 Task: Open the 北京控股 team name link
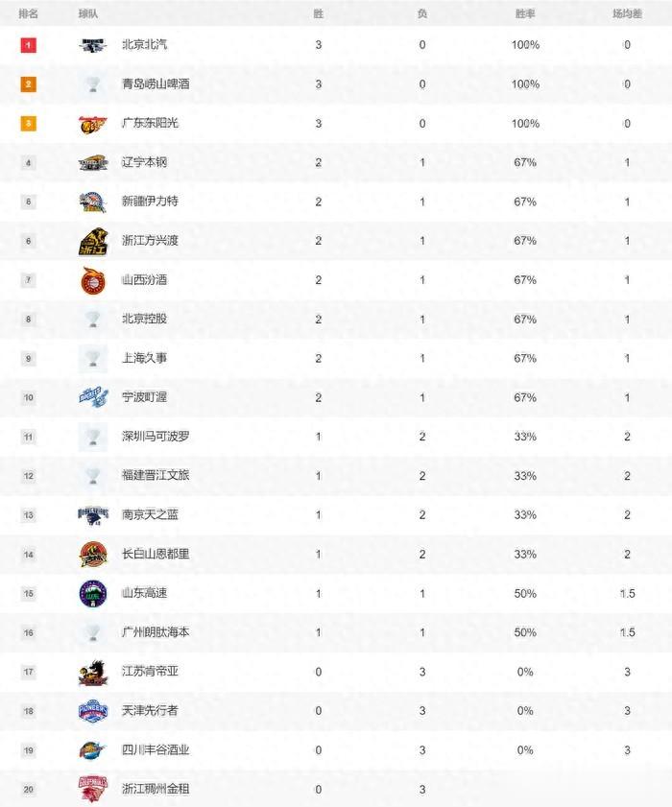coord(144,319)
